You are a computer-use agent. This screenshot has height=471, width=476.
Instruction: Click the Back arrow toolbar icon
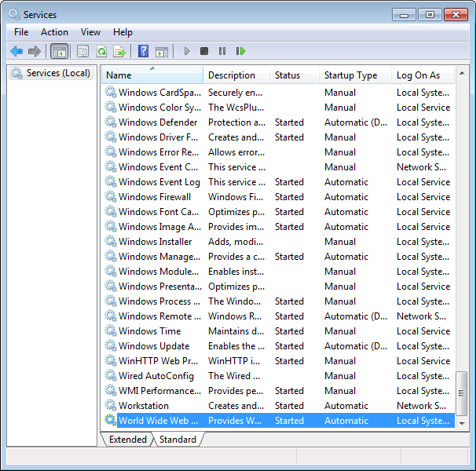[16, 51]
